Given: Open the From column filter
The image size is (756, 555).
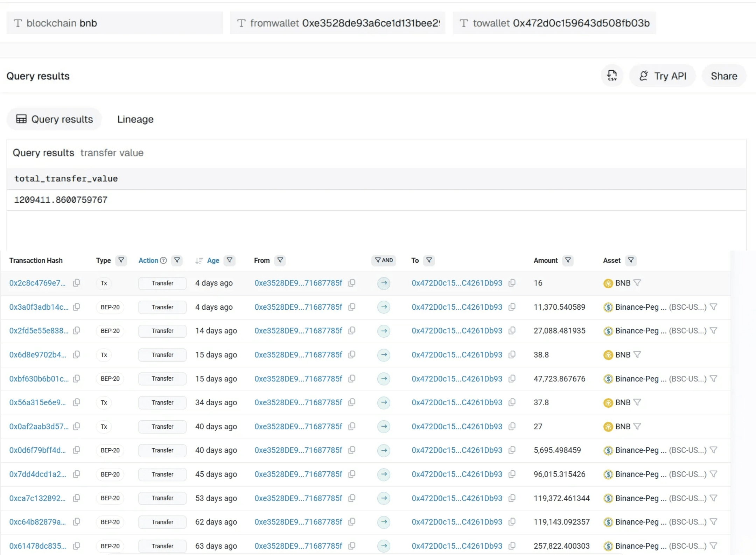Looking at the screenshot, I should tap(280, 260).
